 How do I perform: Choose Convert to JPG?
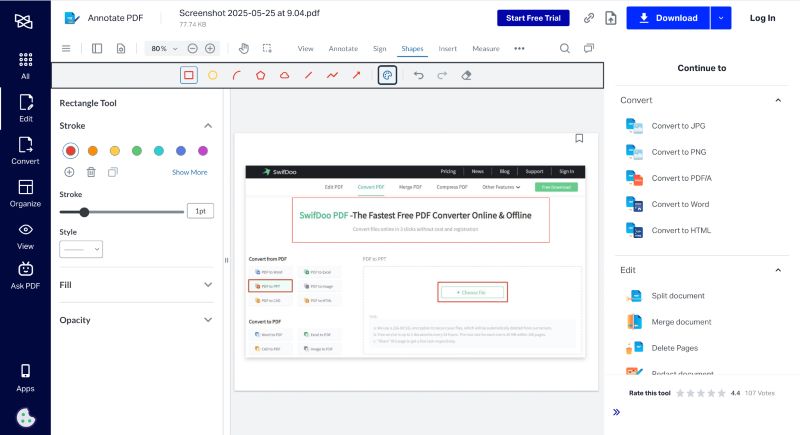click(x=679, y=126)
